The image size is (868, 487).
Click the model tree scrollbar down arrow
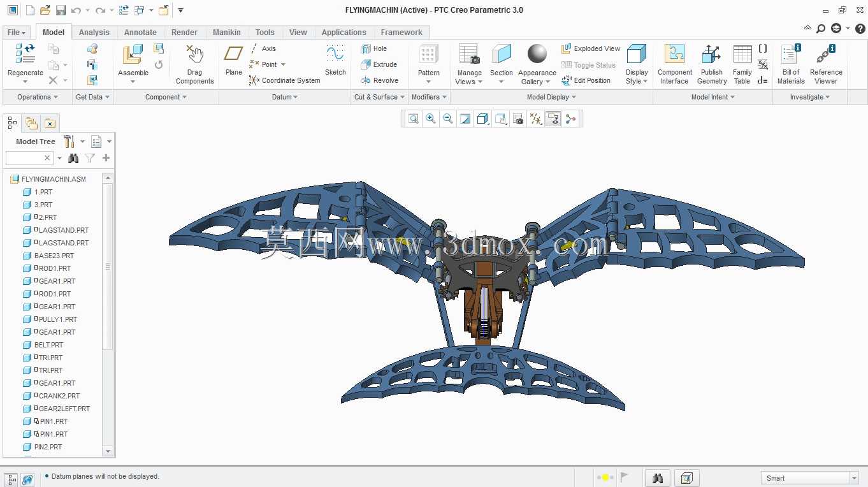tap(107, 451)
